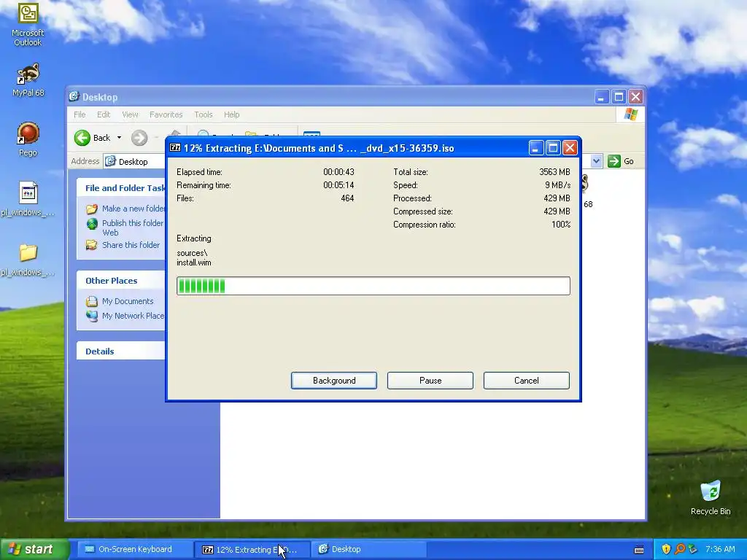Image resolution: width=747 pixels, height=560 pixels.
Task: Click the green Back arrow in Desktop window
Action: [x=82, y=138]
